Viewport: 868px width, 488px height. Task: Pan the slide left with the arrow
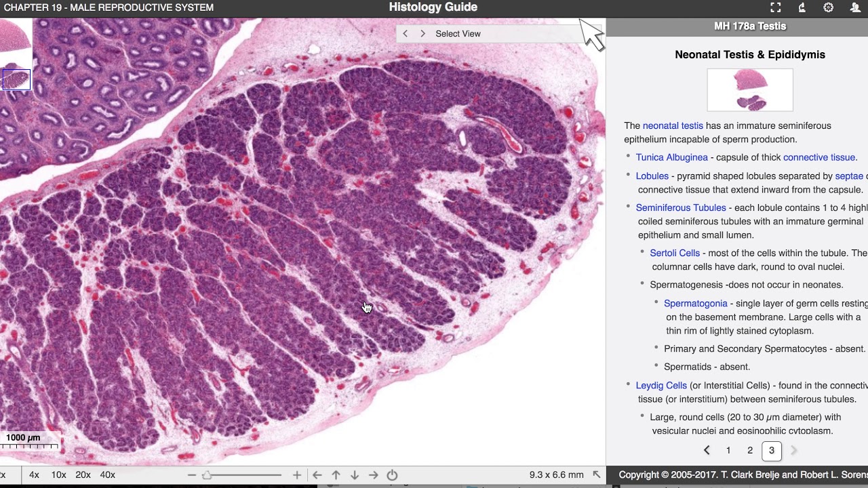[317, 475]
